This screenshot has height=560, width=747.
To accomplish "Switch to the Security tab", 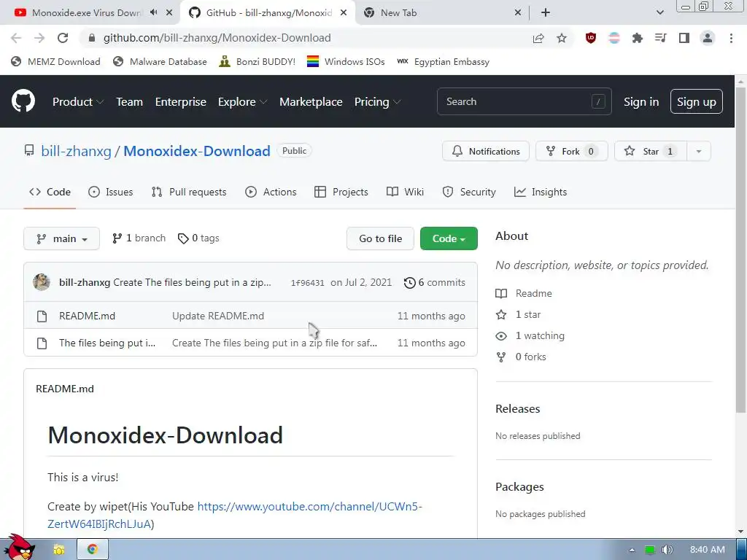I will [469, 192].
